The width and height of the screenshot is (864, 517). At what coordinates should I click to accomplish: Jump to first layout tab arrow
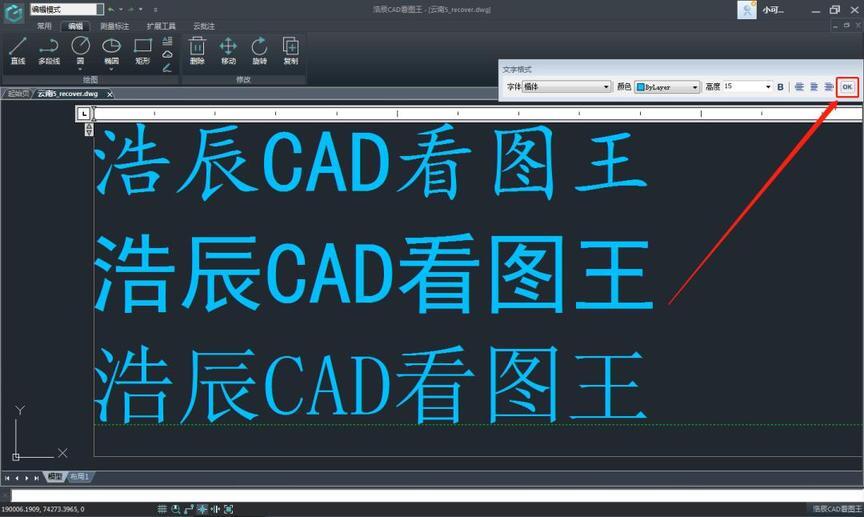point(7,478)
